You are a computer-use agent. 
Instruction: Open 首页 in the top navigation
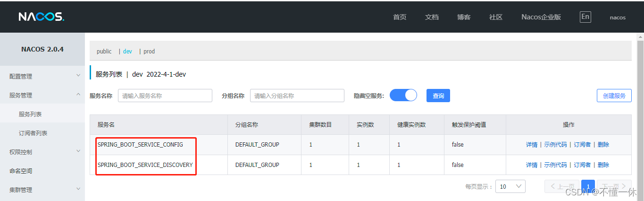pyautogui.click(x=400, y=17)
